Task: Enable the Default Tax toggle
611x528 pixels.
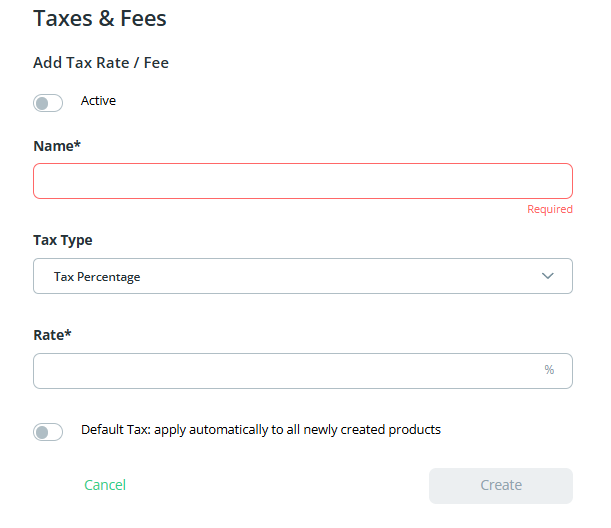Action: click(48, 432)
